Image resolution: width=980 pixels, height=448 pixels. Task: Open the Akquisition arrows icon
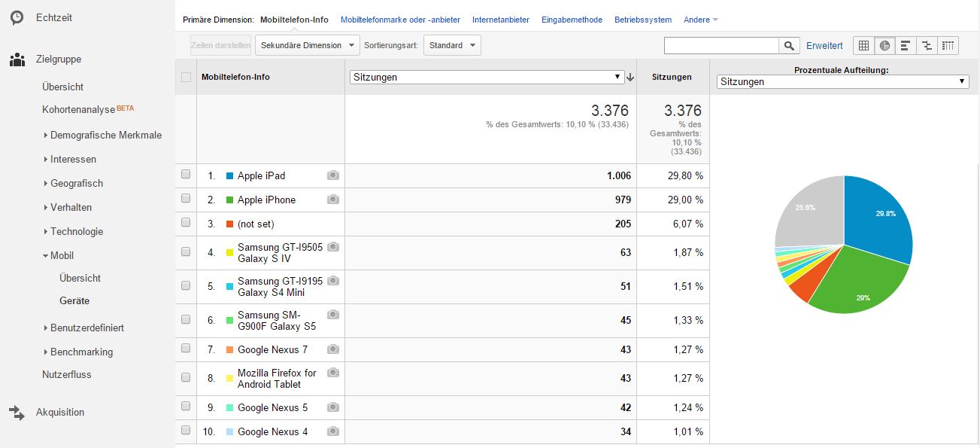pyautogui.click(x=17, y=412)
